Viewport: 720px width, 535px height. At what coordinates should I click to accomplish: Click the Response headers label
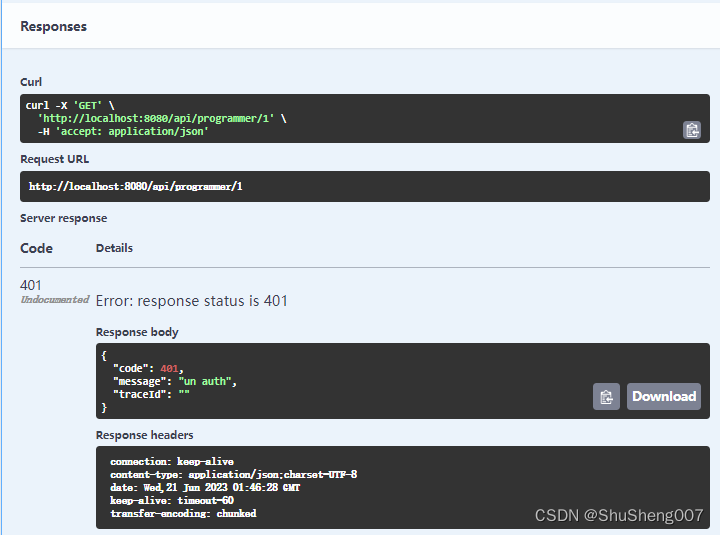pos(145,435)
